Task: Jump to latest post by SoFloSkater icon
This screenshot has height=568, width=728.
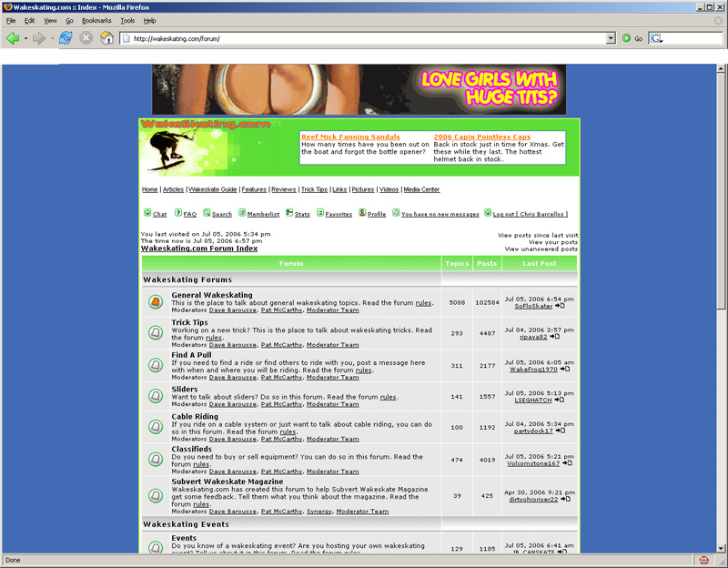Action: tap(560, 307)
